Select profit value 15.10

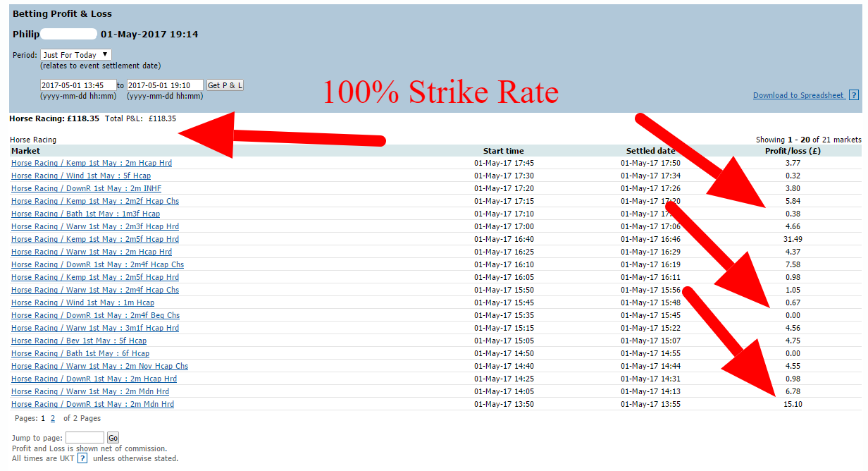793,404
